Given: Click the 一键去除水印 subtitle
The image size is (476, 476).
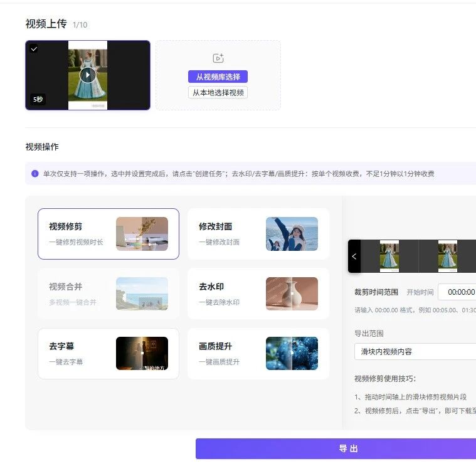Looking at the screenshot, I should (219, 302).
